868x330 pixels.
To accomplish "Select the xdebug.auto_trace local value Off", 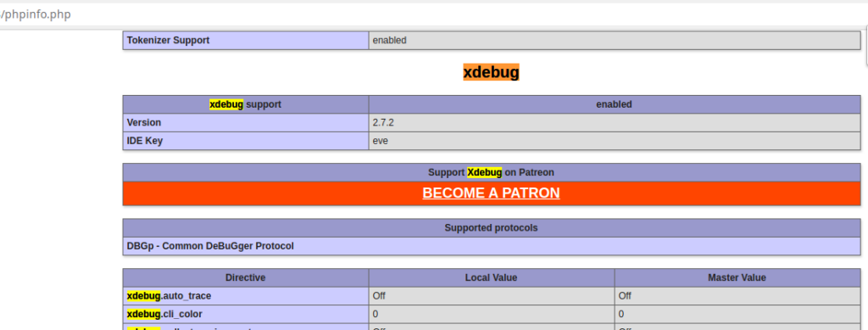I will (492, 296).
